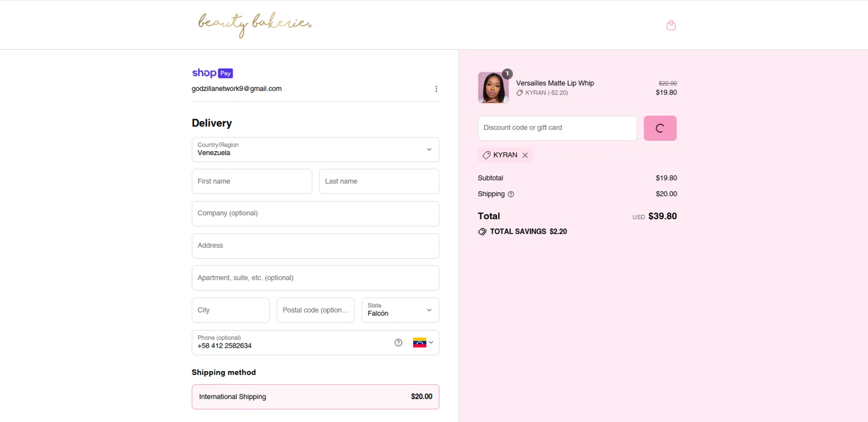868x422 pixels.
Task: Focus the City field
Action: click(231, 310)
